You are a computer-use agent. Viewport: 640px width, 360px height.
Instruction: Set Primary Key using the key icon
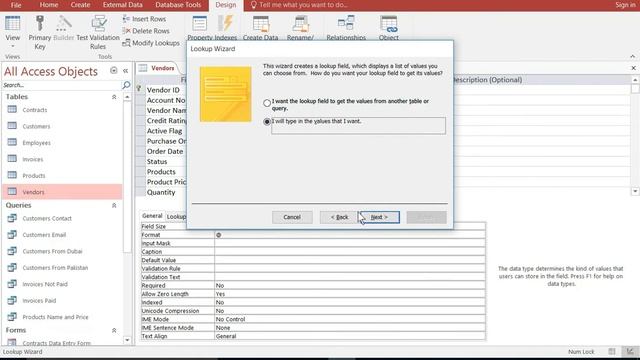point(40,33)
